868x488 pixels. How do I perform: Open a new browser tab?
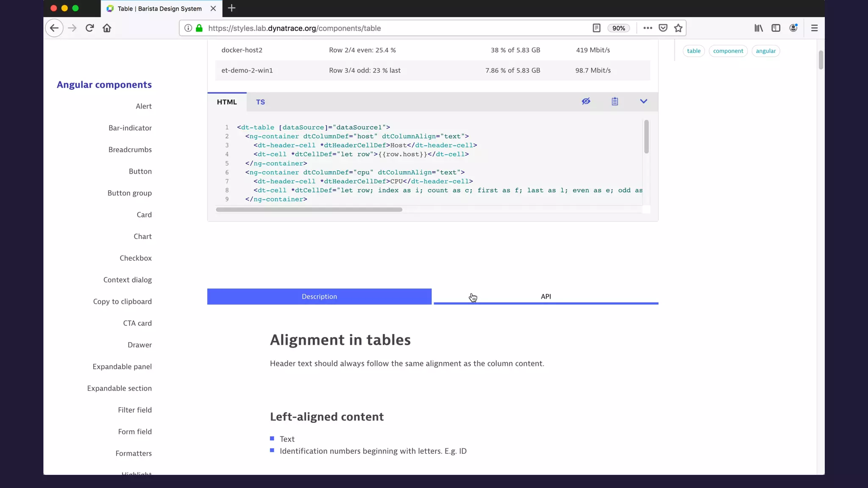pyautogui.click(x=231, y=8)
